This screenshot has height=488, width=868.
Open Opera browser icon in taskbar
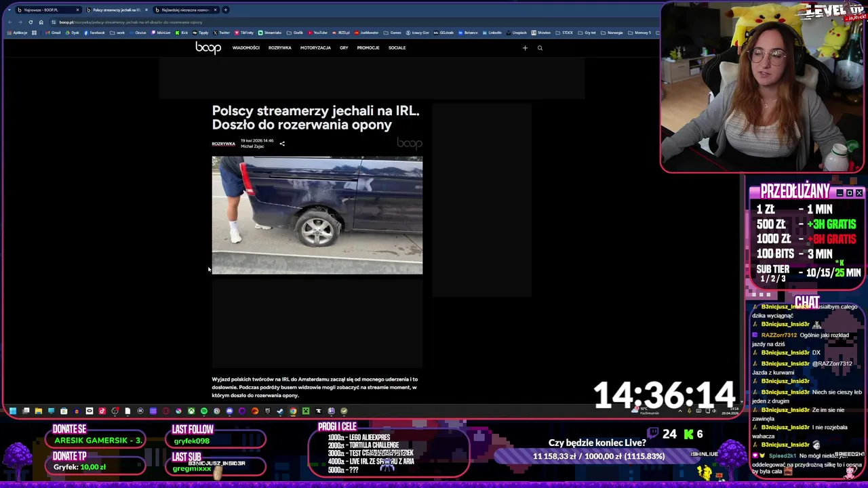pyautogui.click(x=166, y=411)
